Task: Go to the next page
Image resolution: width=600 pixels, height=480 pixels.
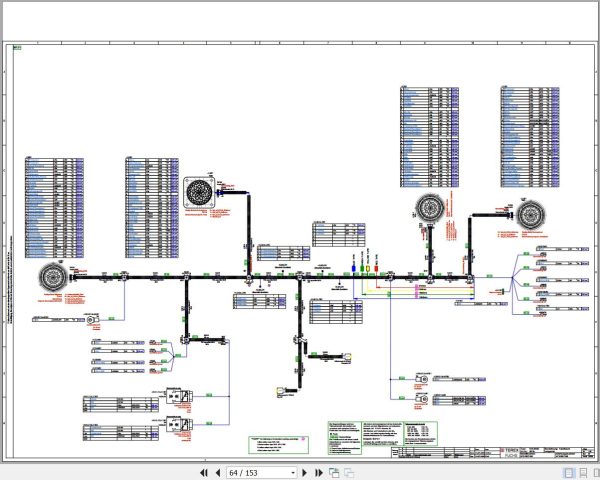Action: pyautogui.click(x=305, y=473)
